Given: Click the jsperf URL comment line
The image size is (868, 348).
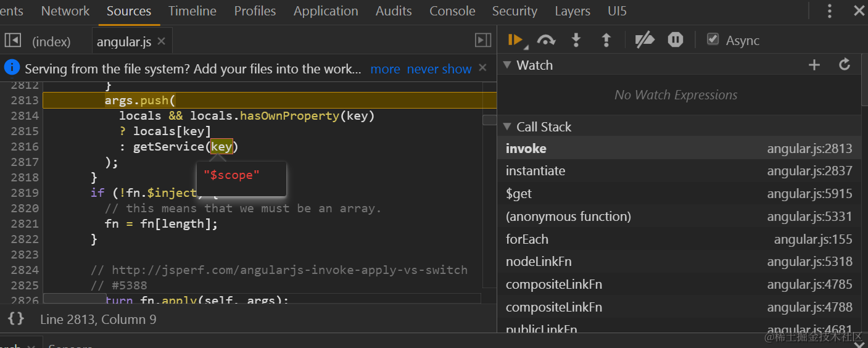Looking at the screenshot, I should point(279,270).
